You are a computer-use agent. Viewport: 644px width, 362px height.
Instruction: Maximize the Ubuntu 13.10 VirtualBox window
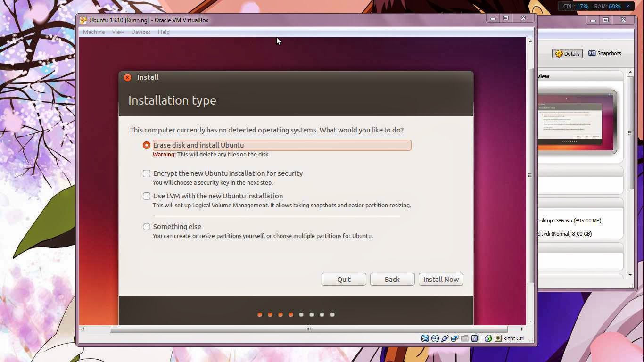pyautogui.click(x=506, y=18)
